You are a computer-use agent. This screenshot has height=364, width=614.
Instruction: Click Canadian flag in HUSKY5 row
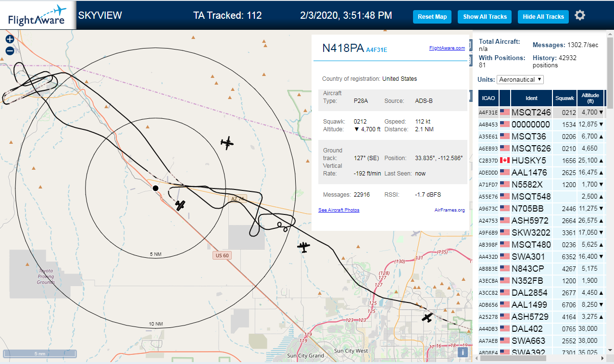(x=505, y=161)
